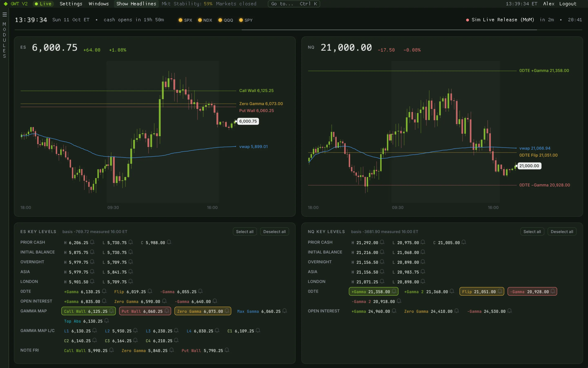Click bell next to NQ +Gamma 2 21,368.00
Screen dimensions: 588x368
452,291
